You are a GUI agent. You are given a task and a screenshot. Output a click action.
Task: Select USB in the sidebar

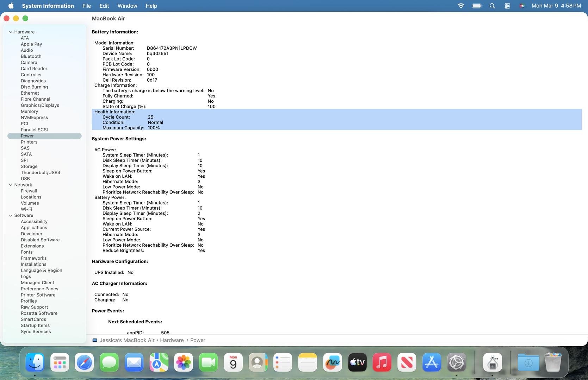pos(25,179)
